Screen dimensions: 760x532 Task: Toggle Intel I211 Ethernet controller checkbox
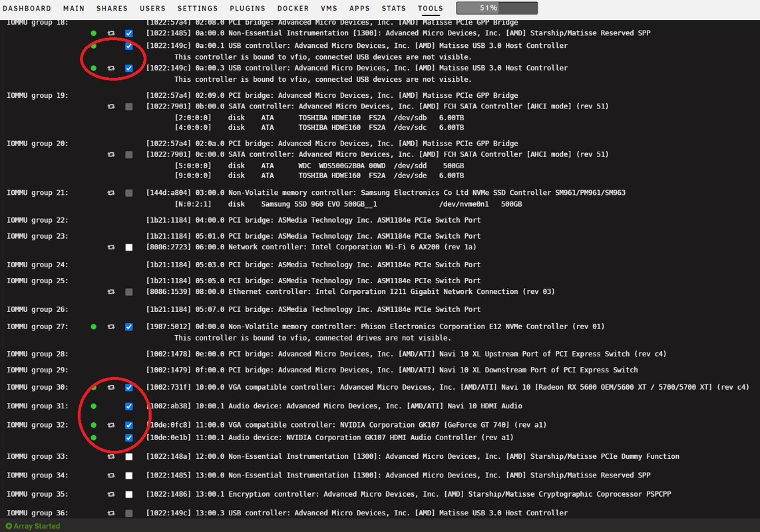tap(129, 292)
